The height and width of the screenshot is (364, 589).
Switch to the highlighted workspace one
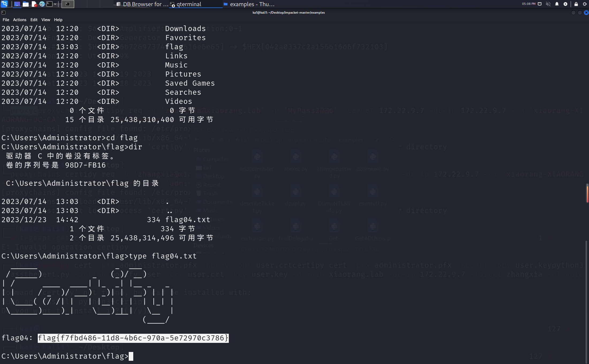pyautogui.click(x=68, y=4)
